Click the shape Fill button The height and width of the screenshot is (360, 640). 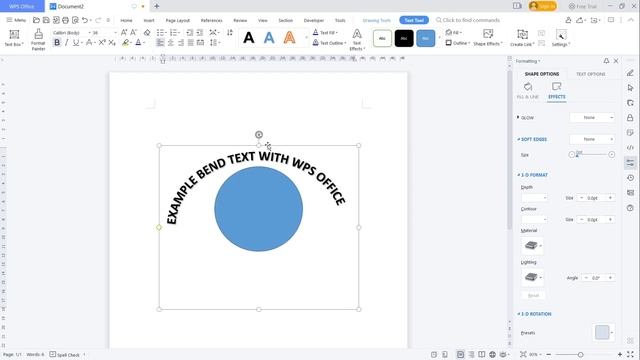coord(453,32)
